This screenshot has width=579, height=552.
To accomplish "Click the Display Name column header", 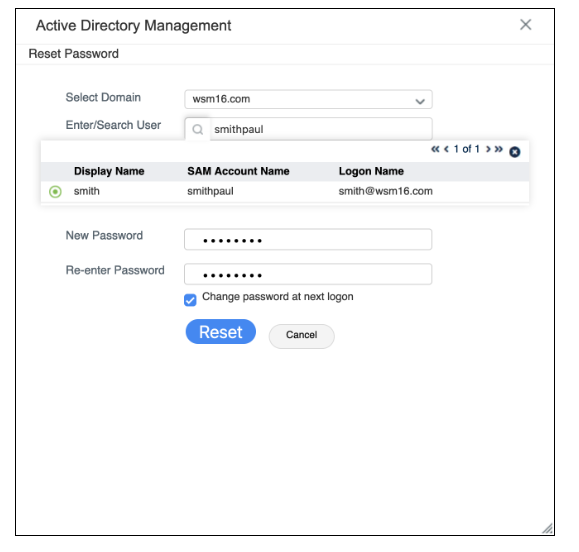I will 109,171.
